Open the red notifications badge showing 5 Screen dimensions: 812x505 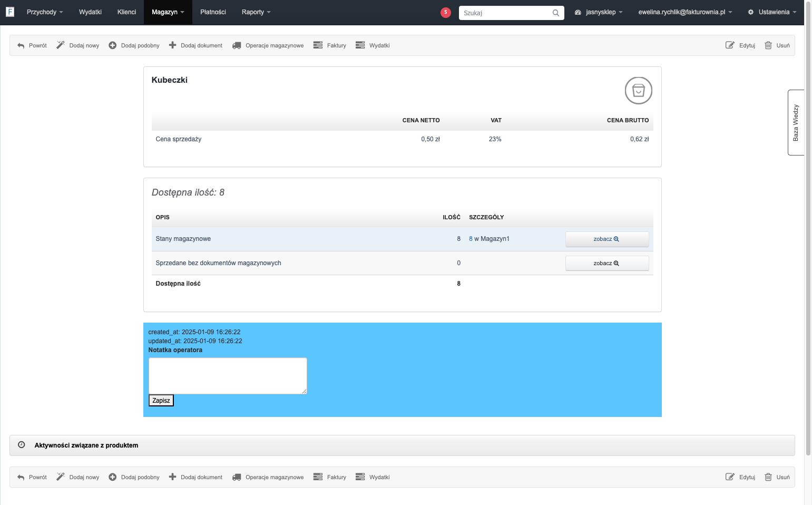tap(446, 12)
